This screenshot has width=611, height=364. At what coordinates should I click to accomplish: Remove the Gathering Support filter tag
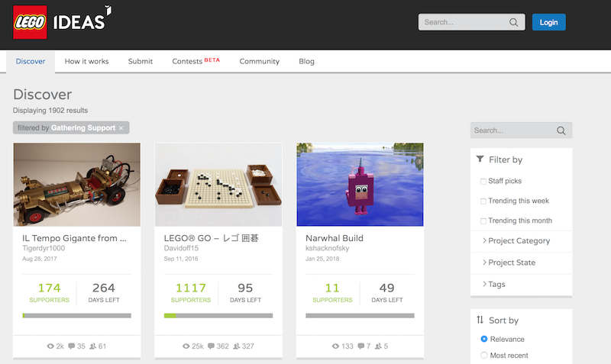(121, 128)
